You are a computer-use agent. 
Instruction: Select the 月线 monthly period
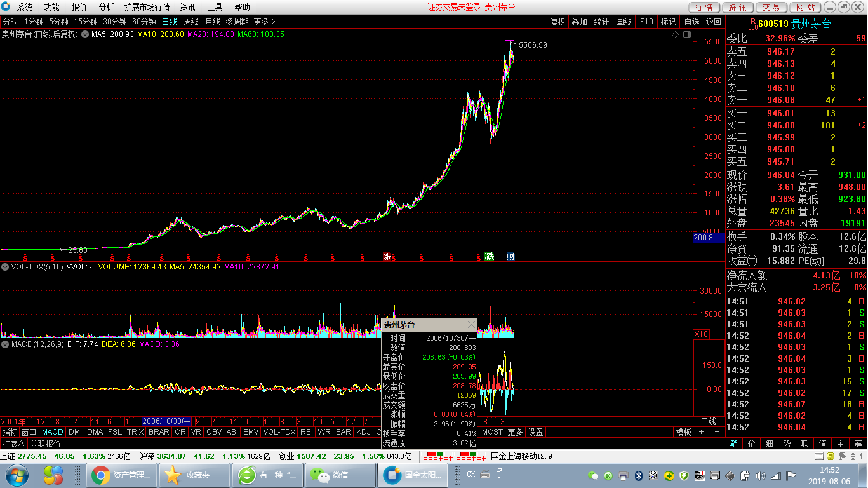tap(212, 22)
